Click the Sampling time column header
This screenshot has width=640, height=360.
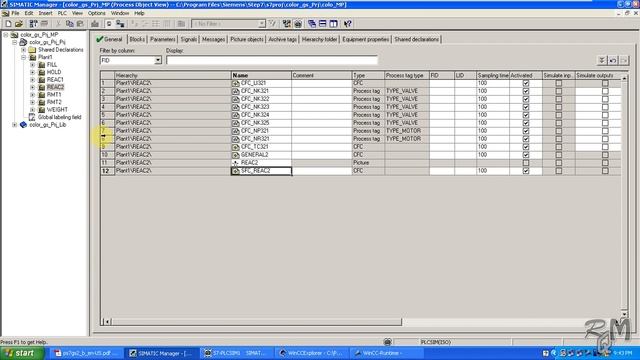493,76
